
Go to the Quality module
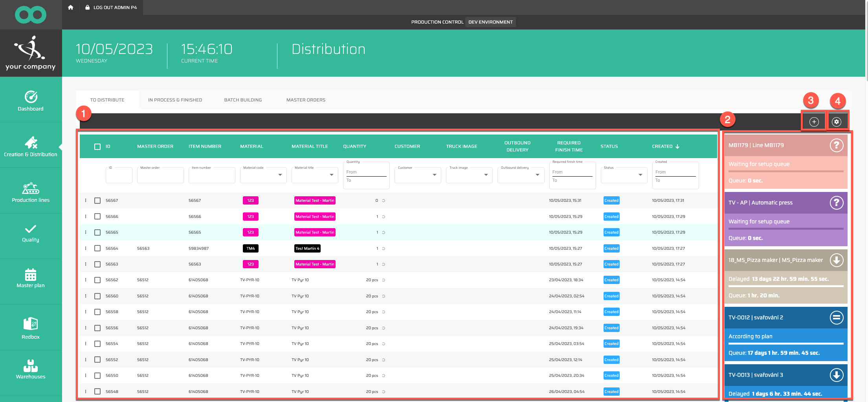[x=31, y=233]
